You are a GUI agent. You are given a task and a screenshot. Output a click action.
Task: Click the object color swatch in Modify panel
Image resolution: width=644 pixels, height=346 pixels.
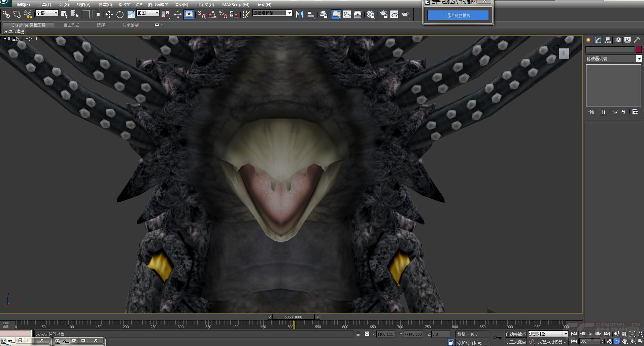(x=639, y=49)
